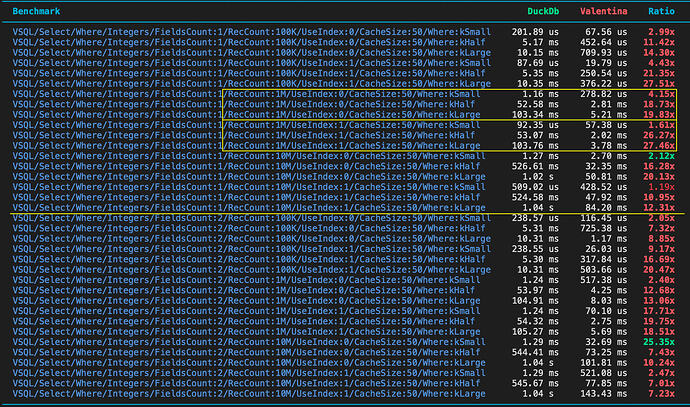Select benchmark FieldsCount:2 RecCount:100K UseIndex:0 Where:kLarge

click(252, 238)
